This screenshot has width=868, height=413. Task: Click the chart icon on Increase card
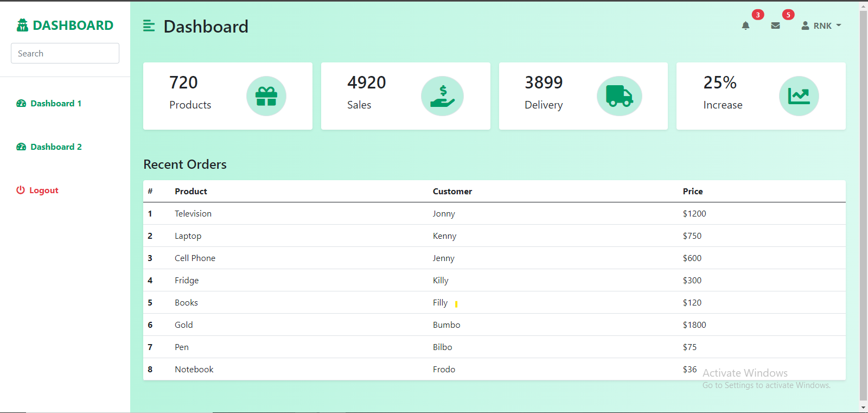tap(799, 96)
